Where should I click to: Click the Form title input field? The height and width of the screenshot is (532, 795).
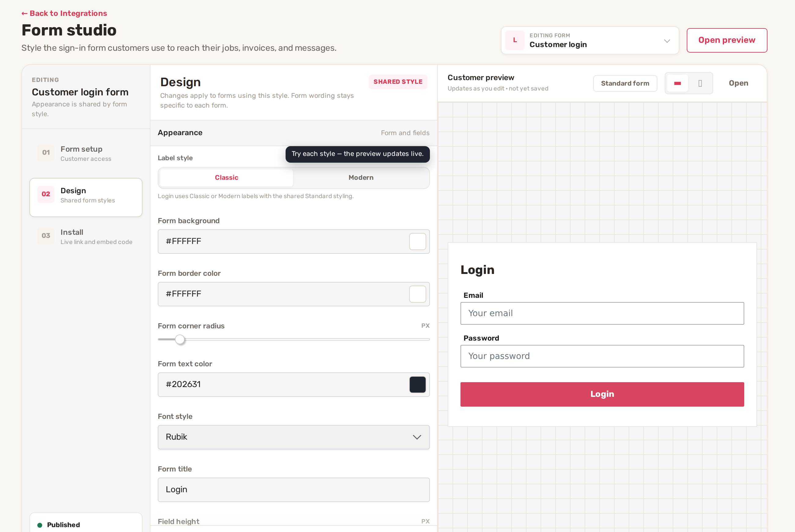[x=294, y=490]
